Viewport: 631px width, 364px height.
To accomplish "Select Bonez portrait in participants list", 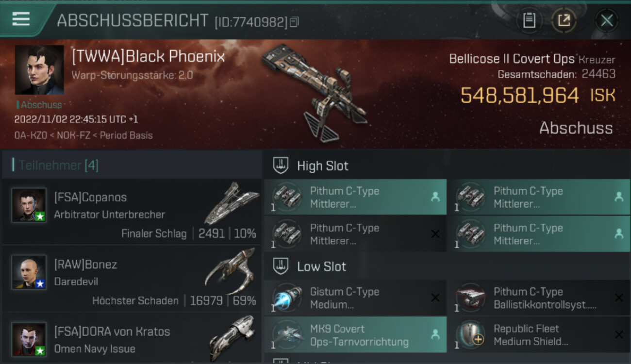I will 29,272.
